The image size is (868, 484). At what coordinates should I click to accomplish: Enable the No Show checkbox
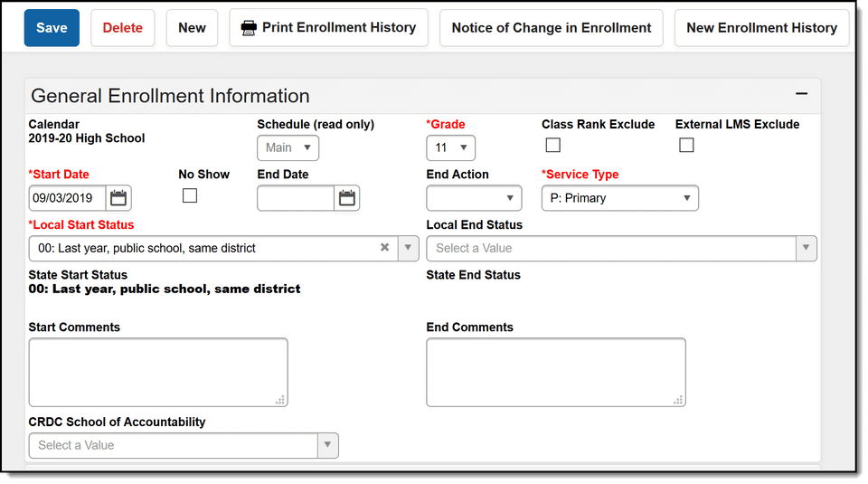pyautogui.click(x=190, y=195)
